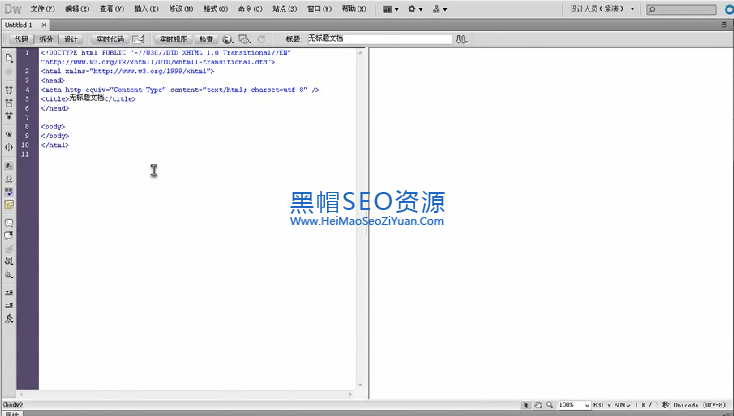Viewport: 734px width, 416px height.
Task: Open the 设计人员 workspace switcher dropdown
Action: pos(602,8)
